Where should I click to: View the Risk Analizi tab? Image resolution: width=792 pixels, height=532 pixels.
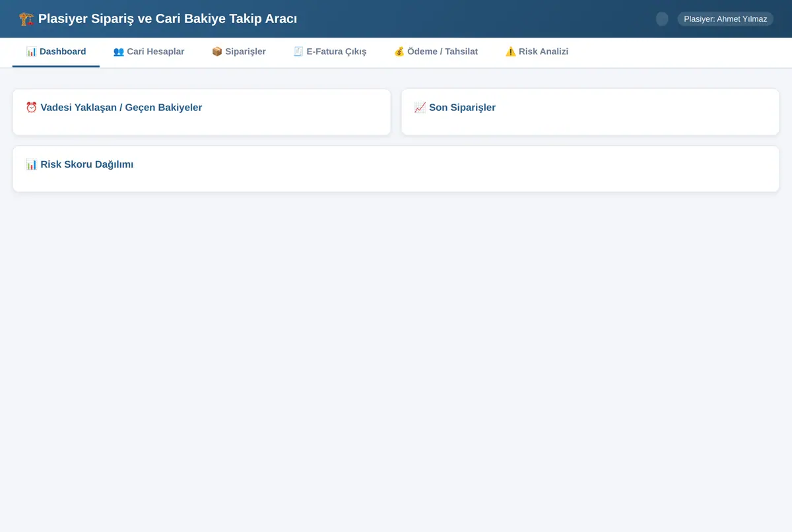tap(537, 51)
